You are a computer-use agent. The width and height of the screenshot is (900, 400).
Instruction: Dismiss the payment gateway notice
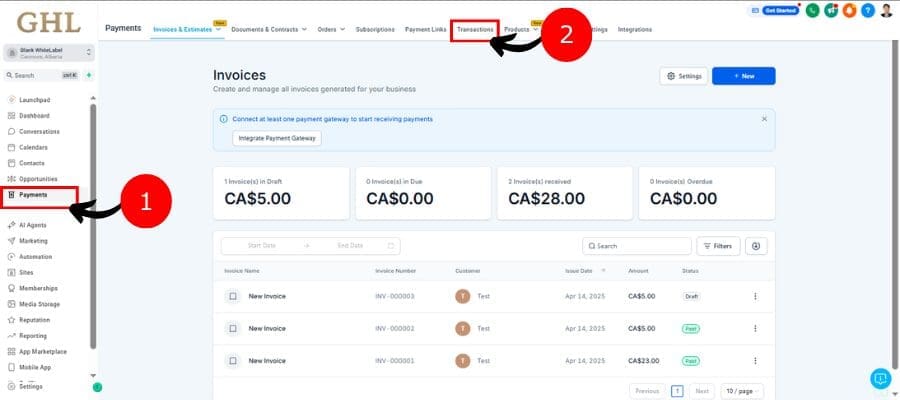(x=764, y=119)
